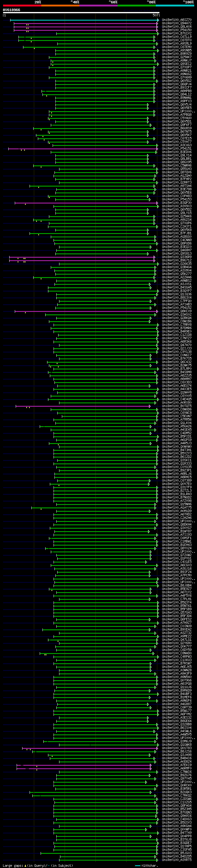Click label UniRef100_Q336R9
Viewport: 197px width, 868px height.
pos(176,257)
